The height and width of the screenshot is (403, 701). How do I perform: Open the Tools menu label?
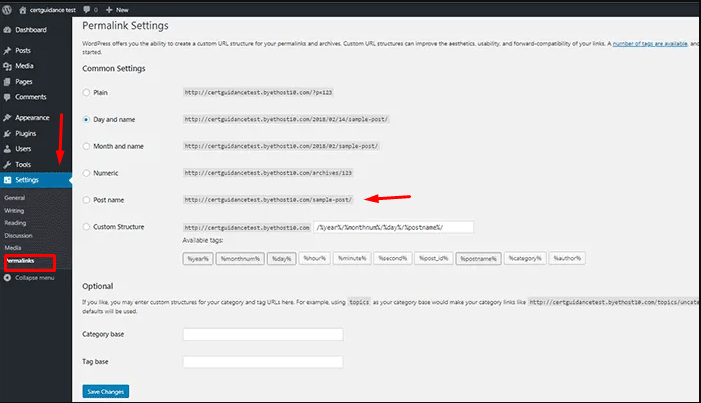pyautogui.click(x=23, y=165)
